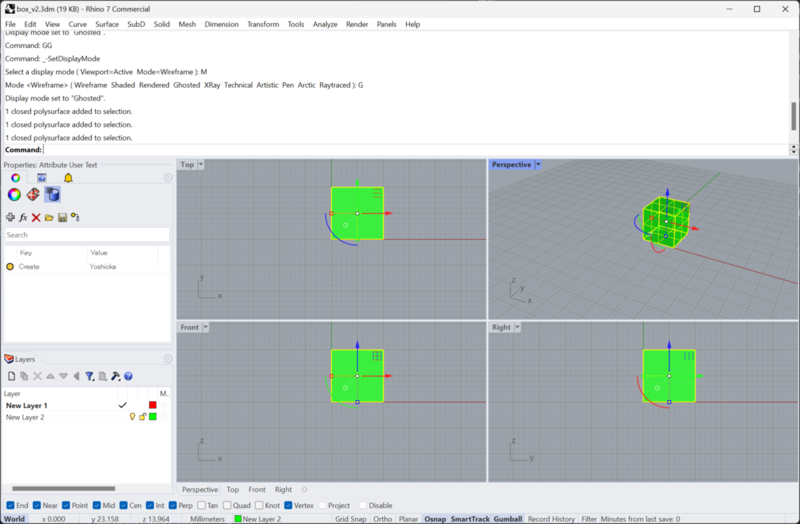Open the status bar layer selector New Layer 2
Image resolution: width=800 pixels, height=524 pixels.
(258, 519)
